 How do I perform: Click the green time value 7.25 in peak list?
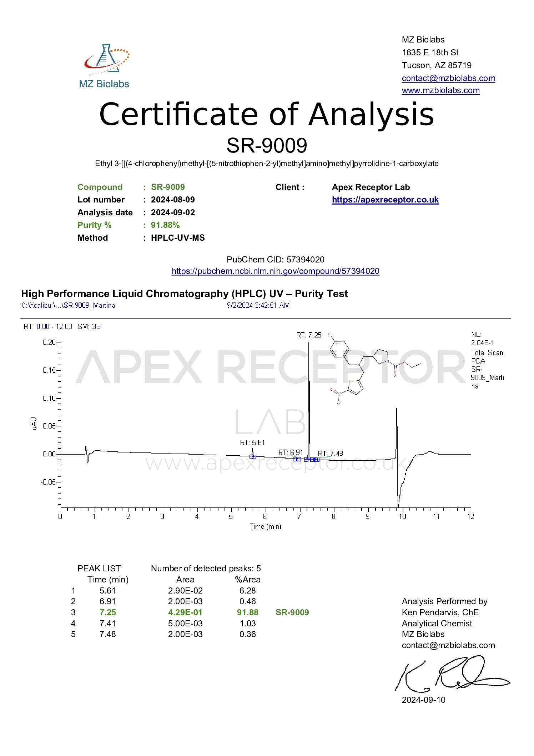[108, 612]
